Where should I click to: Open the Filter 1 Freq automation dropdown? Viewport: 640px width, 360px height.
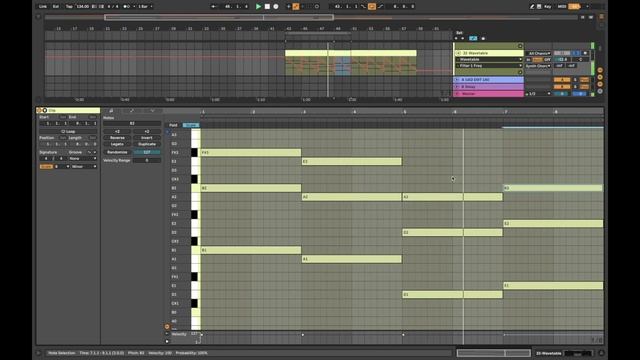(x=489, y=65)
